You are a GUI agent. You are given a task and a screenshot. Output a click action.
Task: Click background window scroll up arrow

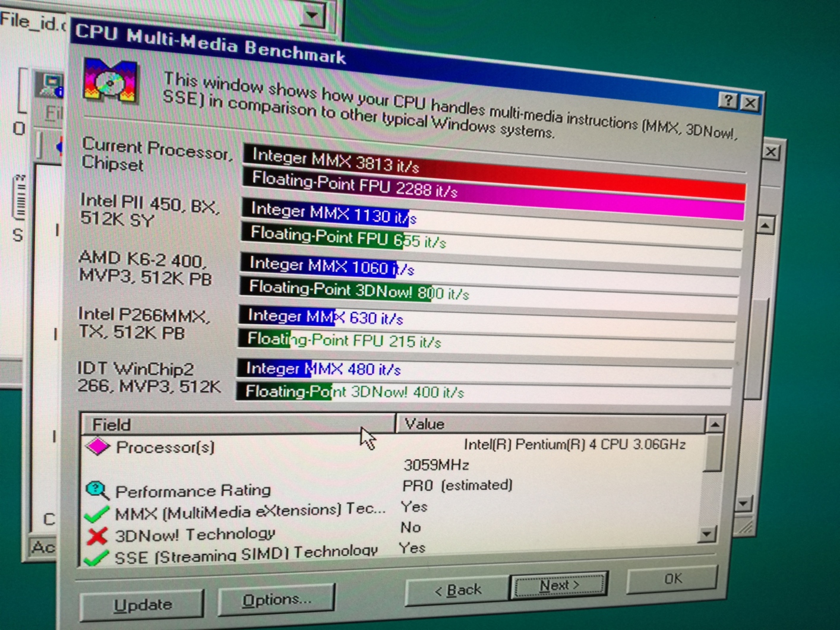pos(765,226)
